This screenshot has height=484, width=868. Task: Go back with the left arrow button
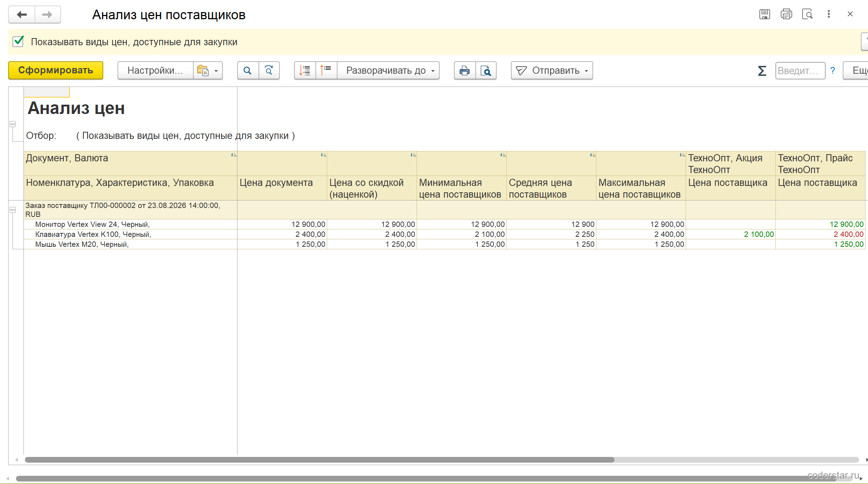(x=22, y=15)
